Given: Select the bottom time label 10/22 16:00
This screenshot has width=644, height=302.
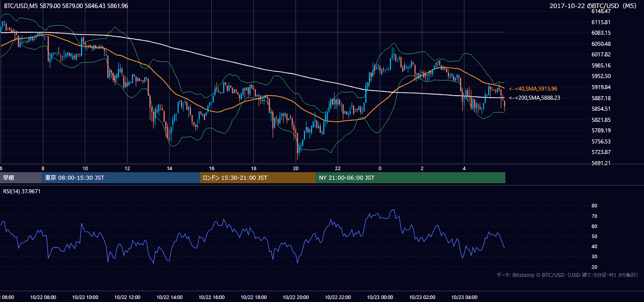Looking at the screenshot, I should tap(211, 297).
